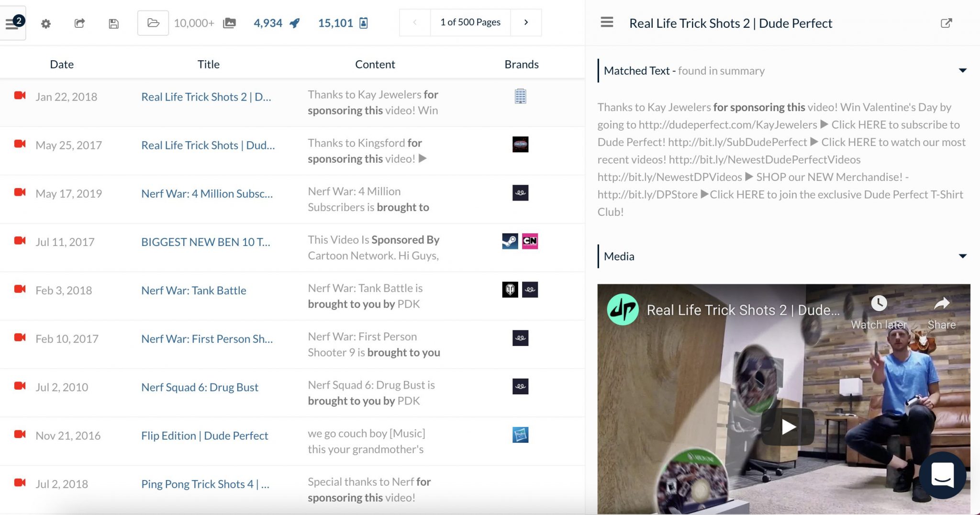Click video icon in Jul 11, 2017 row
Viewport: 980px width, 515px height.
[x=20, y=240]
